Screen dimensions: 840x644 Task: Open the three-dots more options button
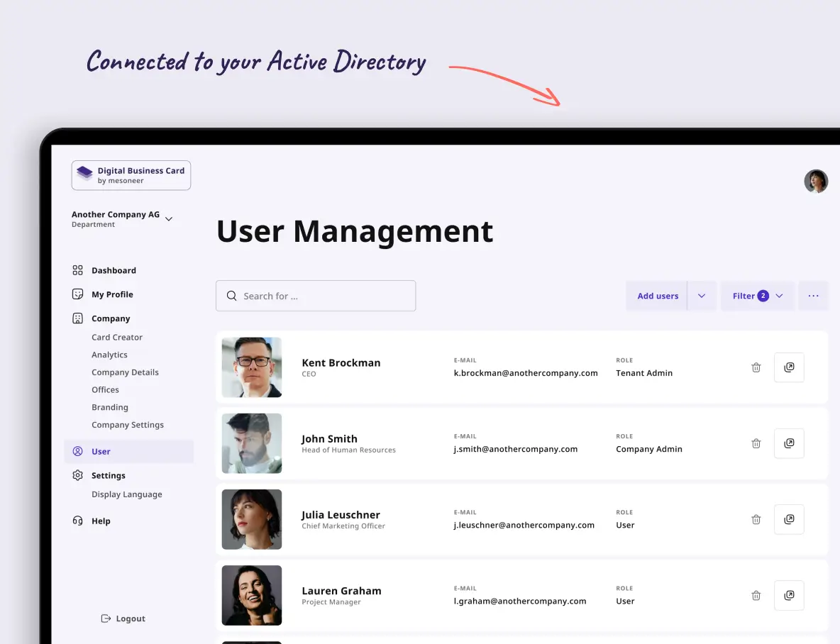813,296
